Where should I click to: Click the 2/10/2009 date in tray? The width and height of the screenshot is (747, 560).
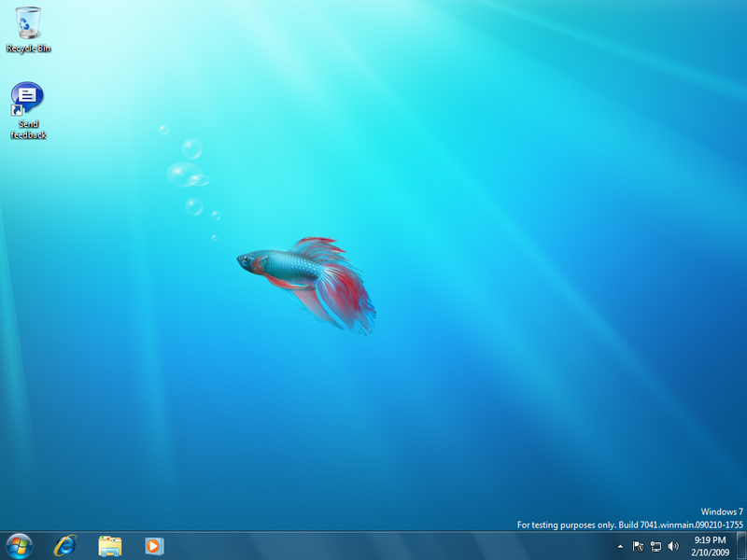coord(711,552)
